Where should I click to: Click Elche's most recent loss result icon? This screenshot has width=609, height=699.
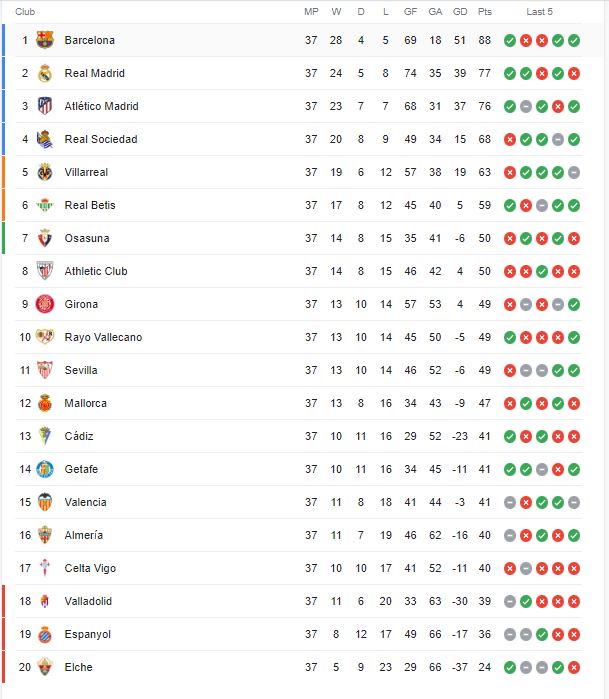pyautogui.click(x=574, y=667)
